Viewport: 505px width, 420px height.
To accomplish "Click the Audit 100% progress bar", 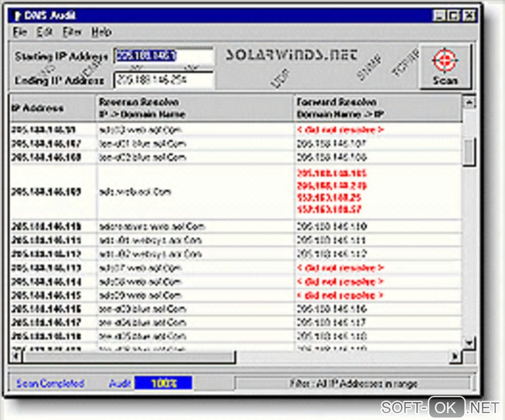I will coord(163,383).
